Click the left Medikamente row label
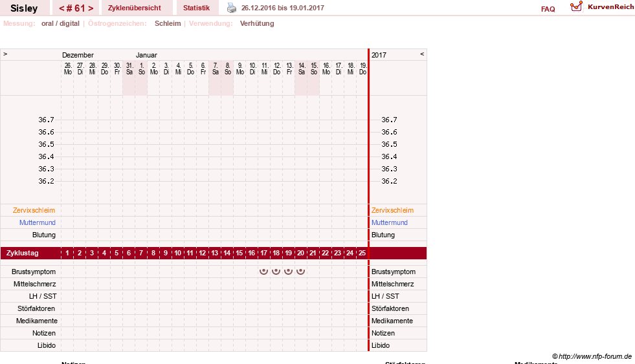Screen dimensions: 635x364 point(37,321)
